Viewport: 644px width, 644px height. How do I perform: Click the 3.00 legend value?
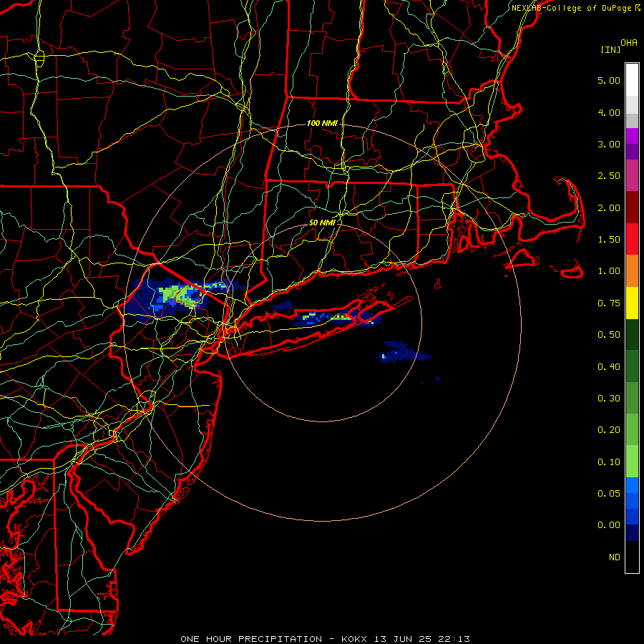coord(609,144)
